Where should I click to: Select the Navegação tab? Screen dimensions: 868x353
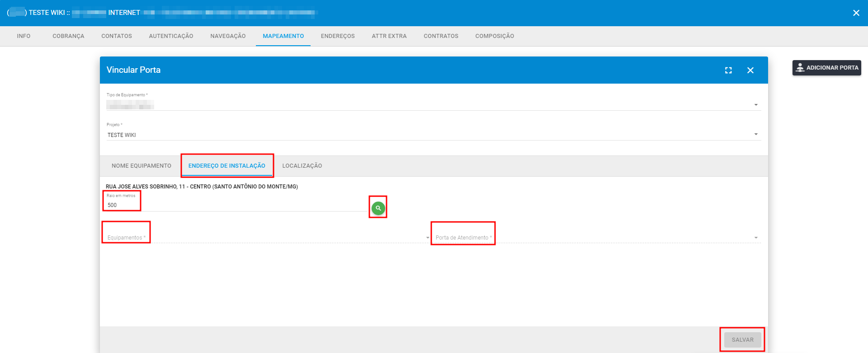[228, 36]
